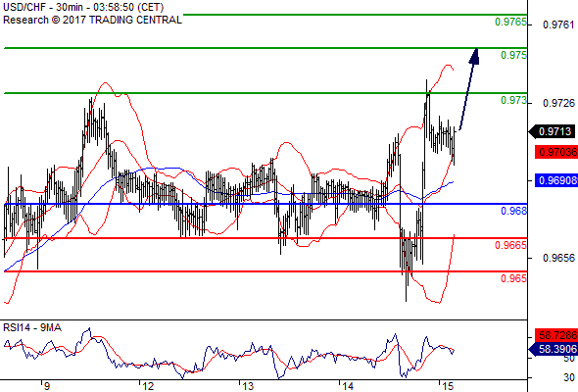Click the dark blue upward forecast arrow
Image resolution: width=578 pixels, height=392 pixels.
(469, 89)
